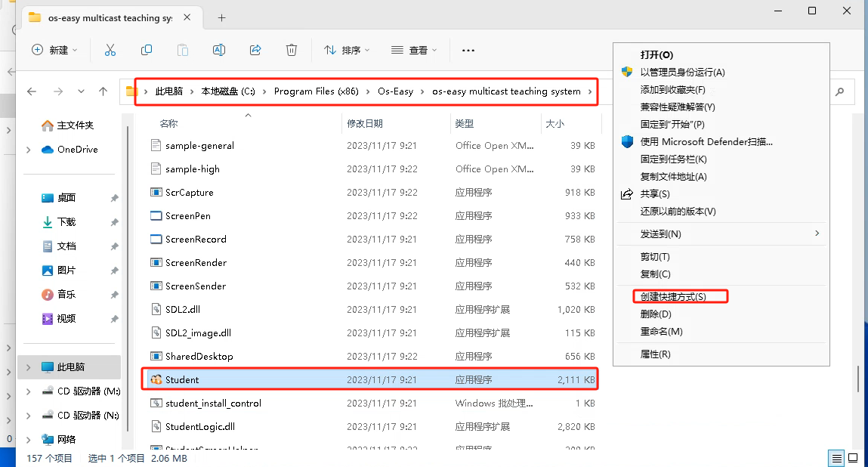Navigate up one folder with up arrow

103,91
